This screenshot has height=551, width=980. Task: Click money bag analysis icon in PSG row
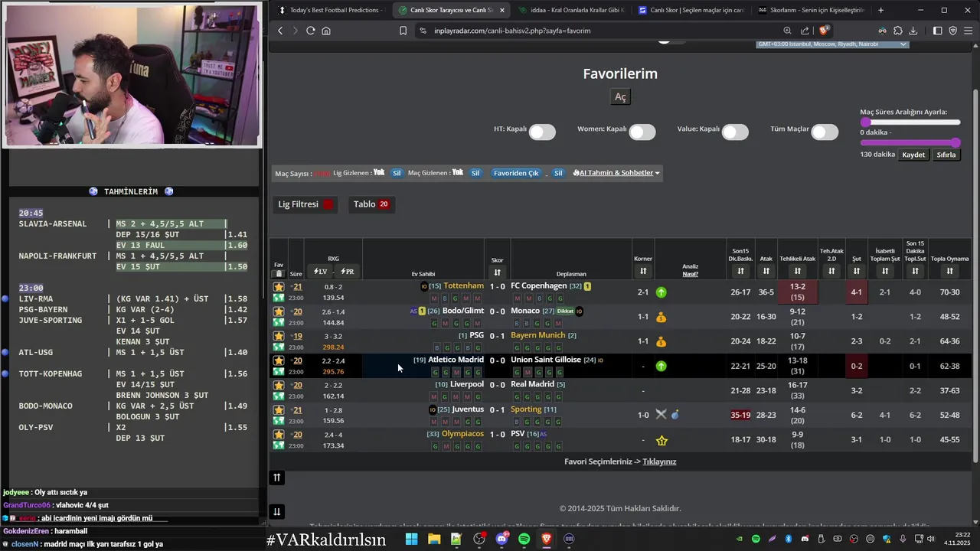coord(661,341)
